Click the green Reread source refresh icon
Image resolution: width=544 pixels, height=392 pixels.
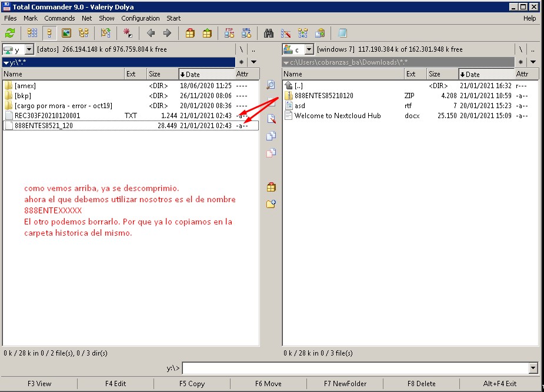pos(10,33)
